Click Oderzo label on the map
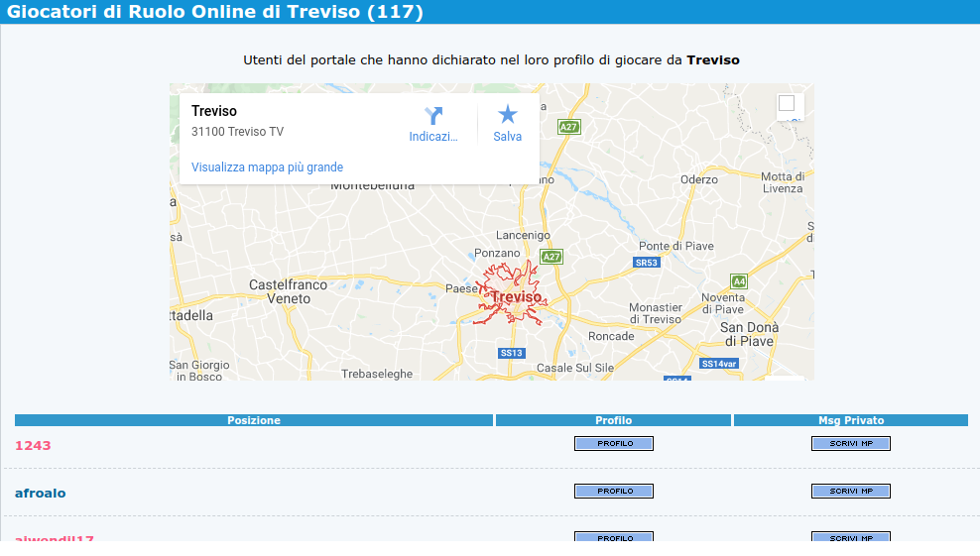 coord(698,180)
